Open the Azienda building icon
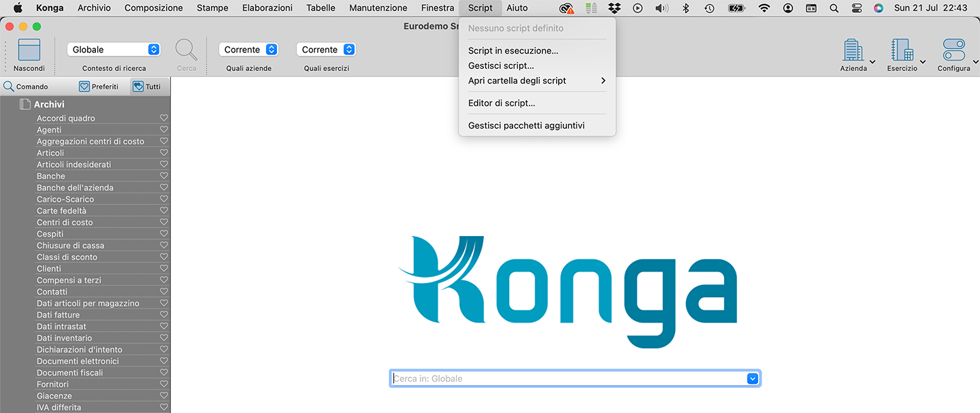Image resolution: width=980 pixels, height=413 pixels. click(853, 50)
